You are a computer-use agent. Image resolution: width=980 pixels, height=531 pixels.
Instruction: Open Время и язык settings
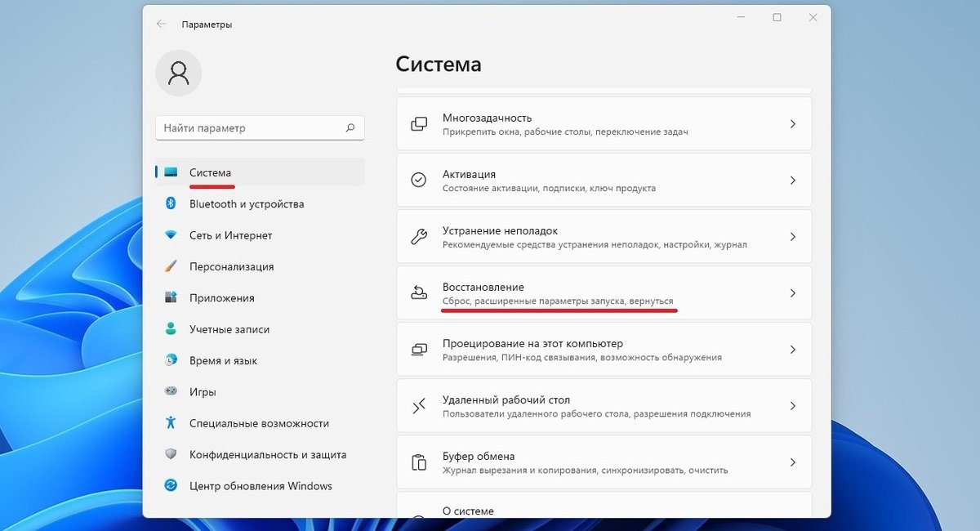click(x=260, y=360)
